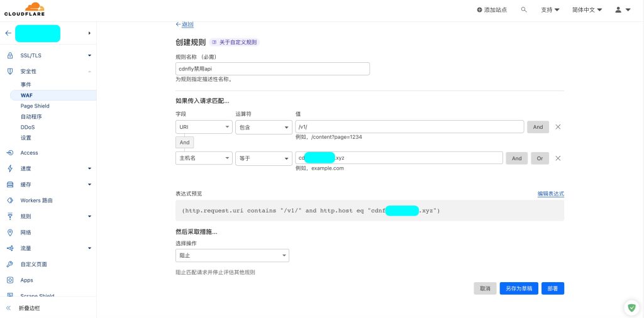This screenshot has width=644, height=318.
Task: Click the /v1/ value input field
Action: (x=409, y=127)
